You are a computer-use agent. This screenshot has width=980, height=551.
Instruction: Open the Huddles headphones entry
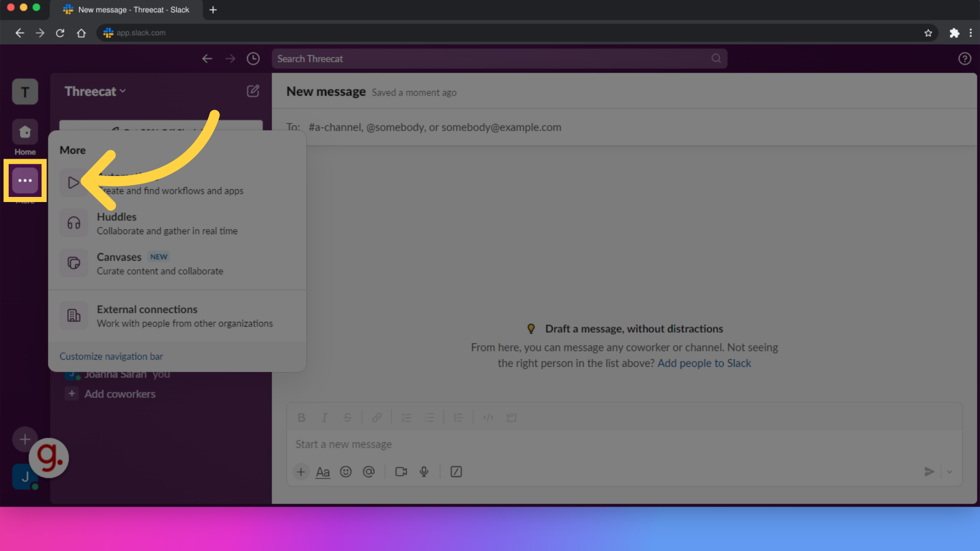[177, 223]
